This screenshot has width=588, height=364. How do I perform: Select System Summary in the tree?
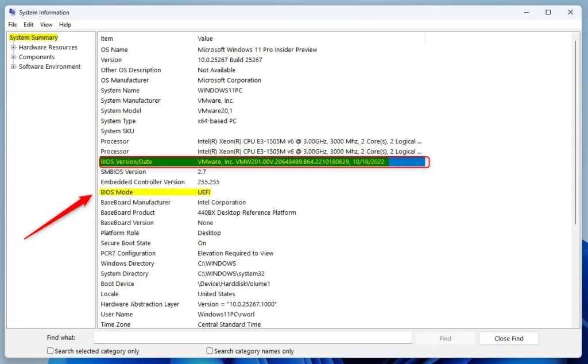(x=33, y=38)
